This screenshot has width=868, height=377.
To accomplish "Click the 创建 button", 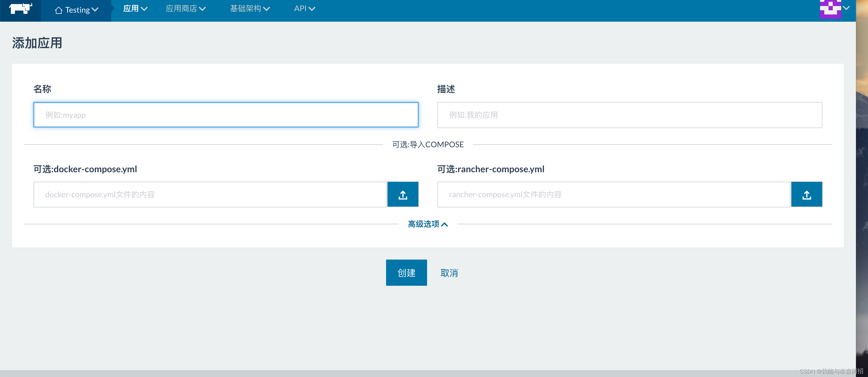I will point(406,273).
